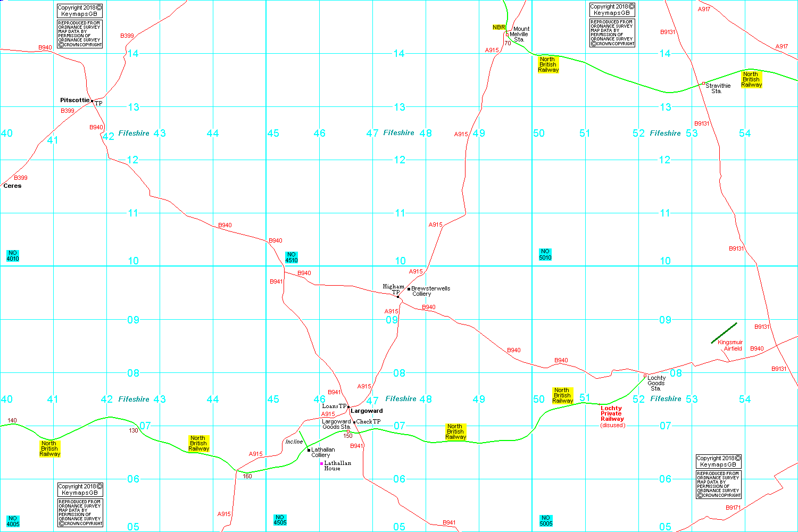The image size is (798, 532).
Task: Select the Stravithie Station marker on the railway
Action: pyautogui.click(x=703, y=84)
